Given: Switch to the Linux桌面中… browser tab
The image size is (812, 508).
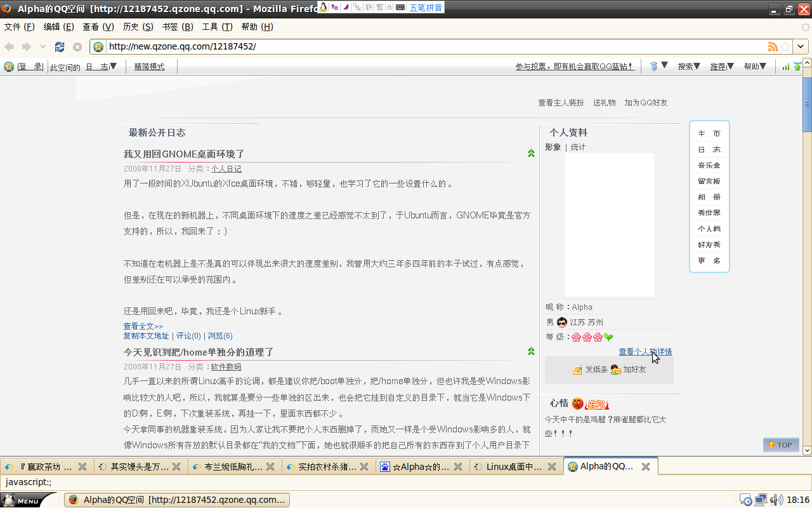Looking at the screenshot, I should 516,467.
